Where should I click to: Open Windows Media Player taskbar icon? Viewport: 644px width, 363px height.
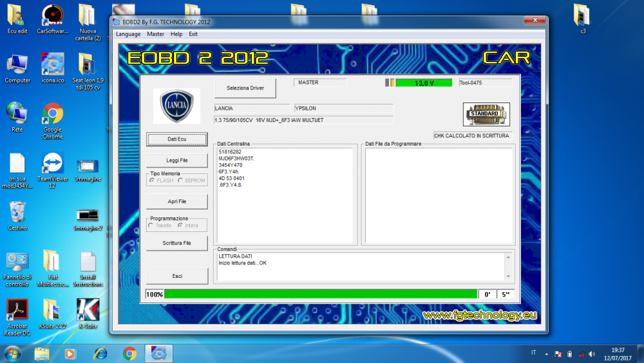pyautogui.click(x=70, y=353)
